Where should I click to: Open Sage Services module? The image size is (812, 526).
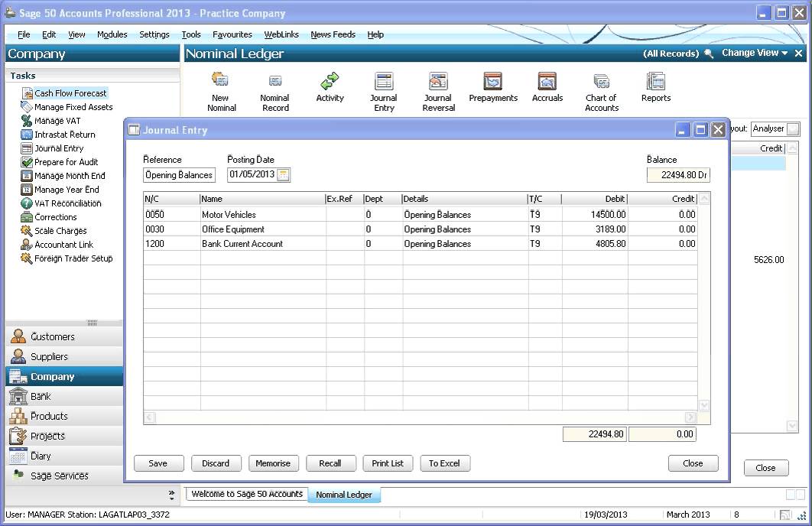64,476
